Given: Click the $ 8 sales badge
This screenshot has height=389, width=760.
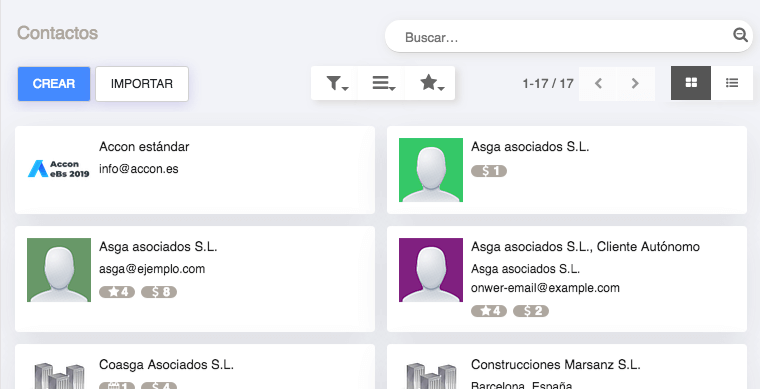Looking at the screenshot, I should (159, 292).
